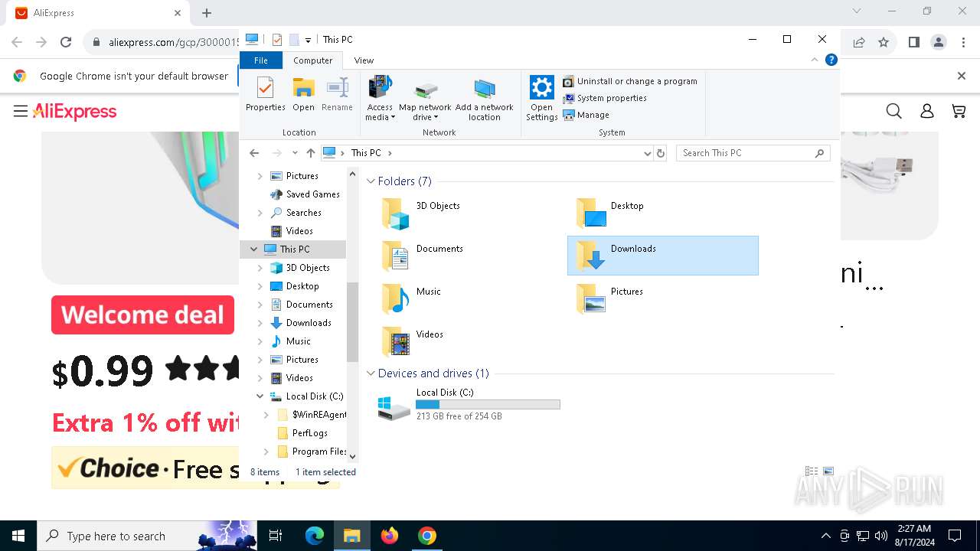Bookmark this page with the star
The image size is (980, 551).
click(x=884, y=43)
